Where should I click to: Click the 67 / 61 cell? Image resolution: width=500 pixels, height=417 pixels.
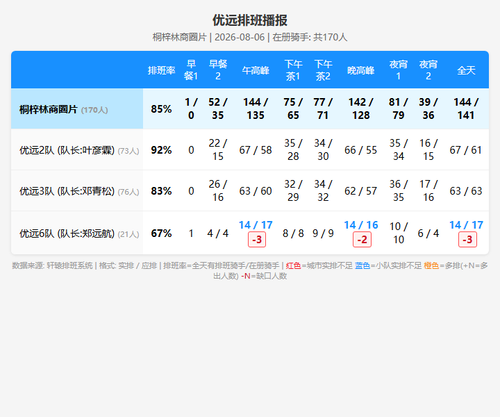(466, 150)
